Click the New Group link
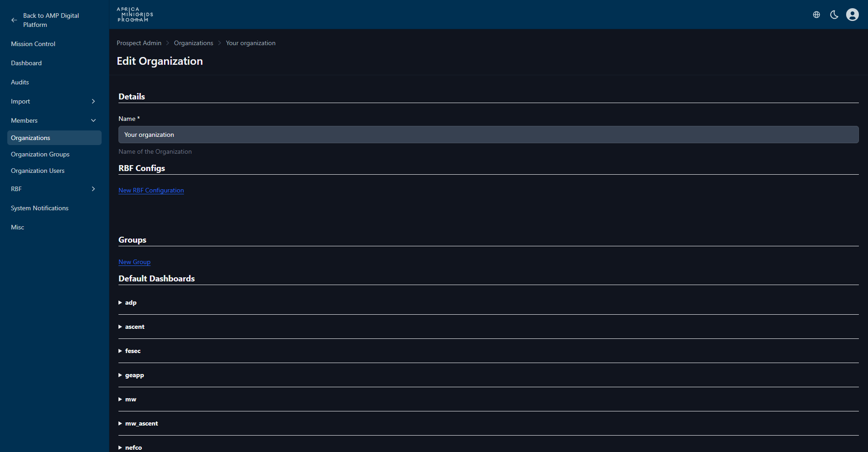The image size is (868, 452). [134, 262]
